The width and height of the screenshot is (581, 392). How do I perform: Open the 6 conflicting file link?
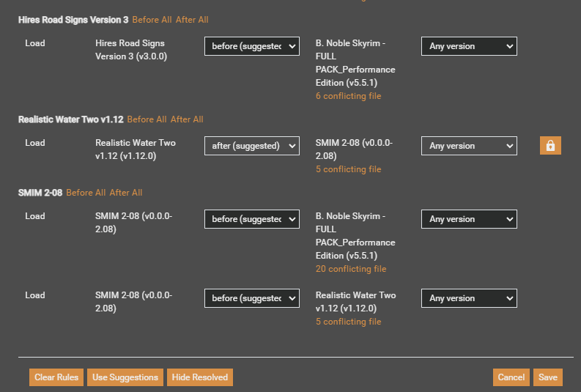[348, 96]
